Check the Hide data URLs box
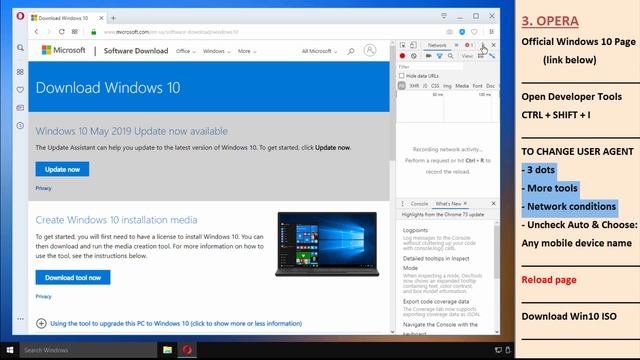Viewport: 640px width, 360px height. pyautogui.click(x=402, y=76)
